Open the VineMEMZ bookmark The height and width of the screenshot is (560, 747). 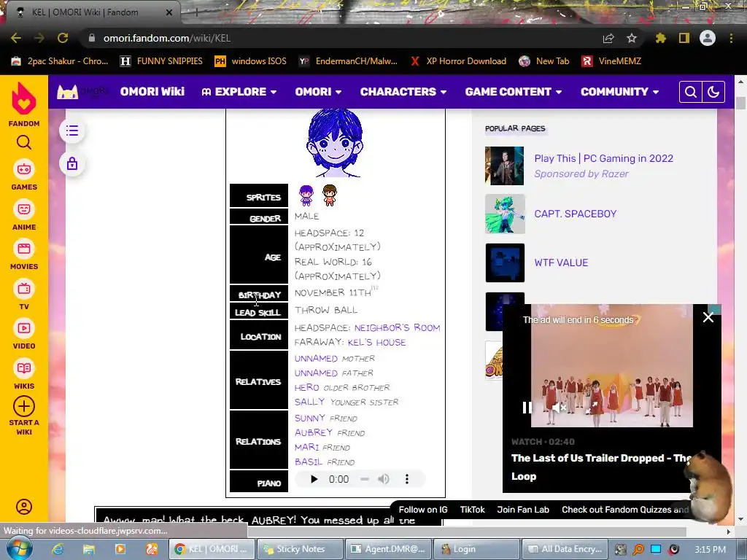612,61
